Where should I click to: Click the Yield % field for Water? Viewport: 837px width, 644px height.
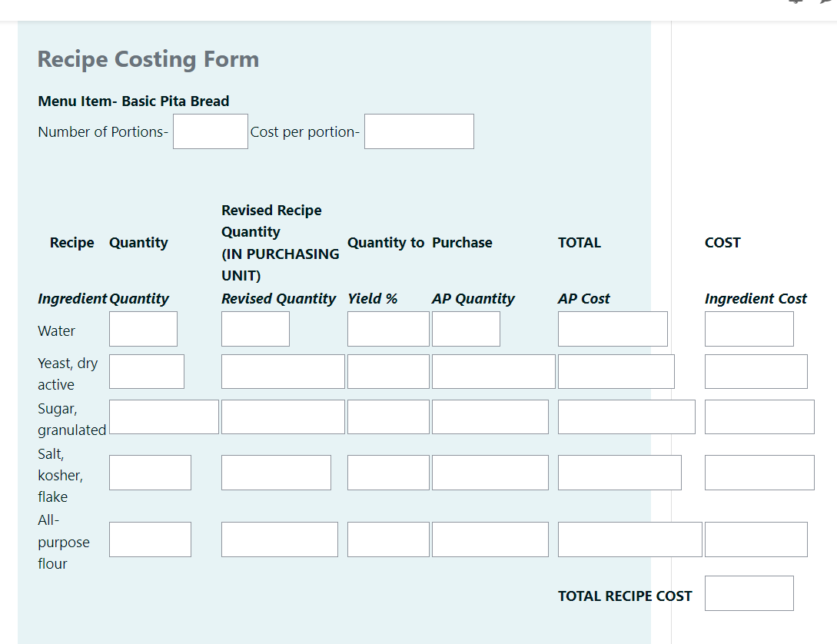tap(388, 328)
